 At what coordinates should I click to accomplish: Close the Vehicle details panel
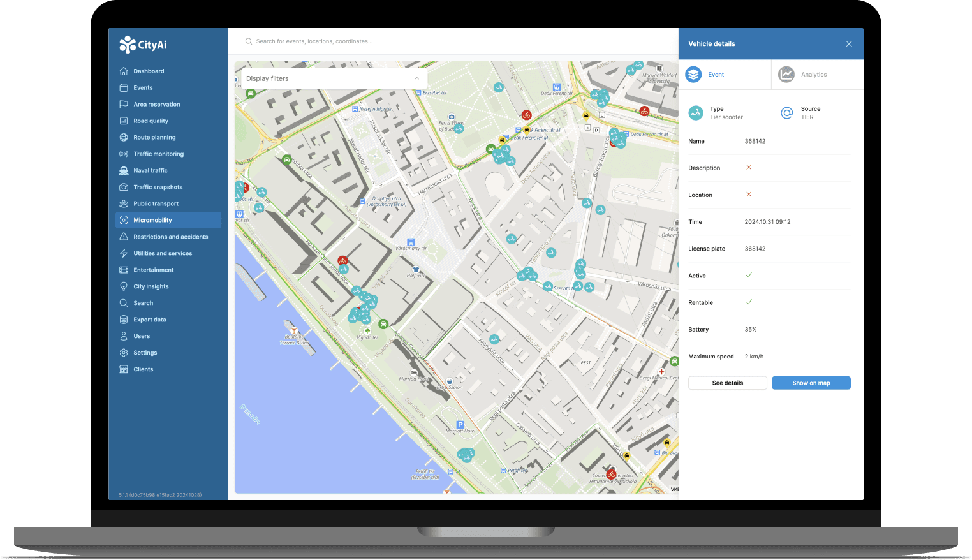[849, 44]
